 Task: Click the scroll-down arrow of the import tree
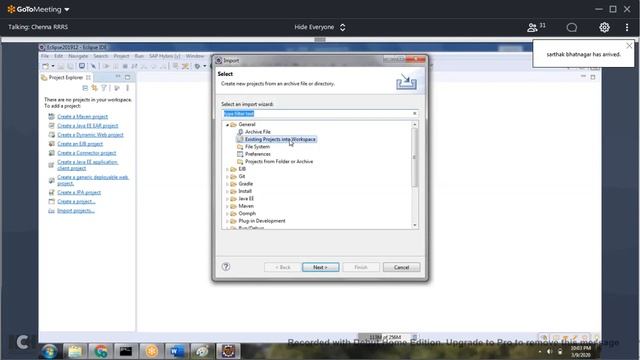415,225
